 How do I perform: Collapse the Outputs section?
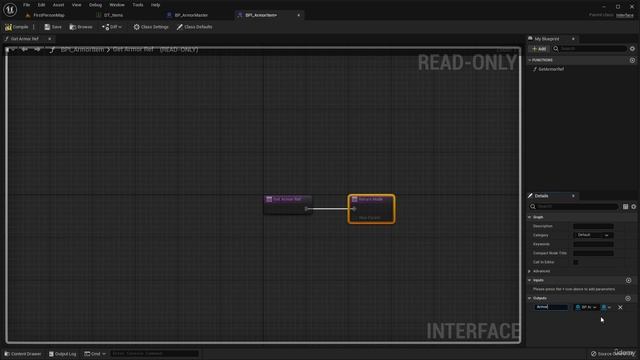coord(530,298)
